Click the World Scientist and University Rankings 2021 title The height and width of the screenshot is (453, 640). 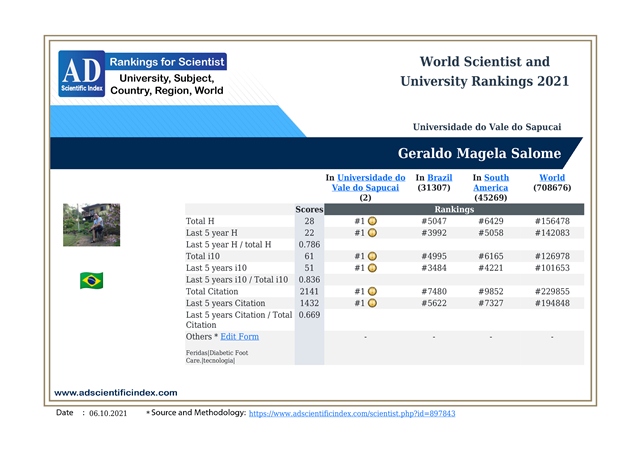point(484,71)
